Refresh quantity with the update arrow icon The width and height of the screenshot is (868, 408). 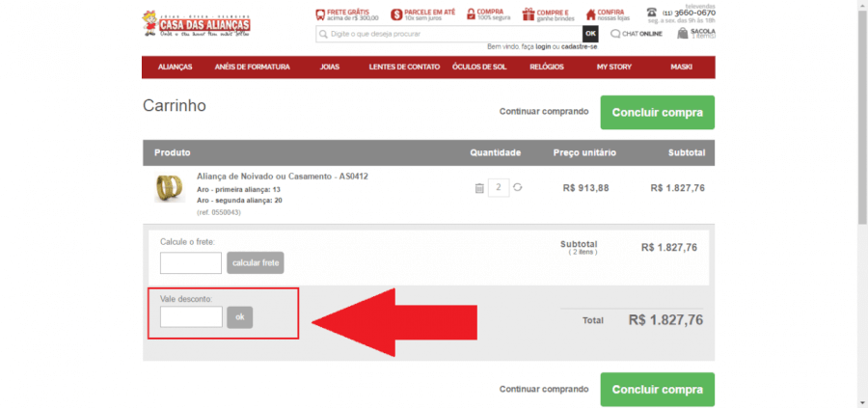tap(517, 188)
